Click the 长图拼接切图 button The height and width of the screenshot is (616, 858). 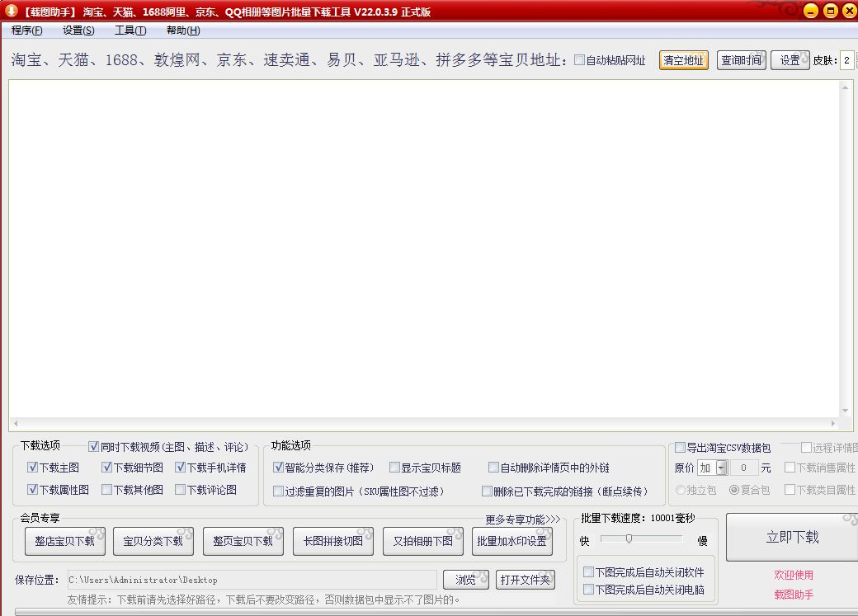tap(333, 541)
